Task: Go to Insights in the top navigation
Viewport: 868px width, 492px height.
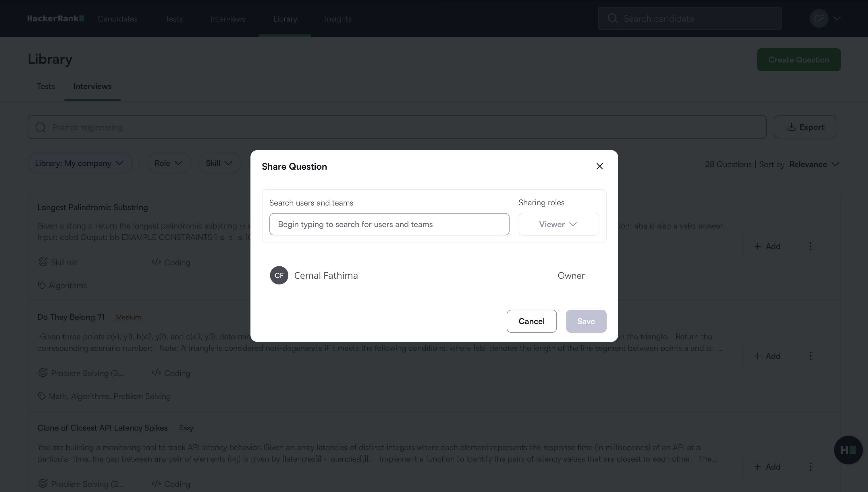Action: click(338, 19)
